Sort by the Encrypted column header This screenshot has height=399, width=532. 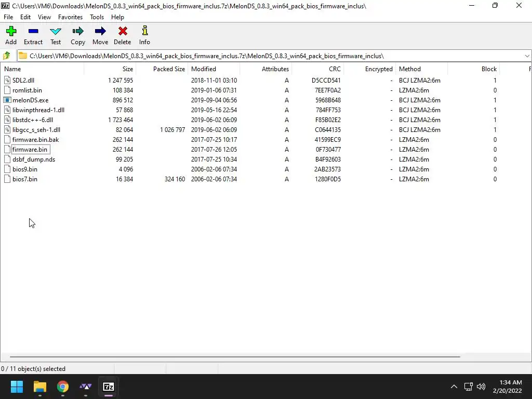point(370,69)
